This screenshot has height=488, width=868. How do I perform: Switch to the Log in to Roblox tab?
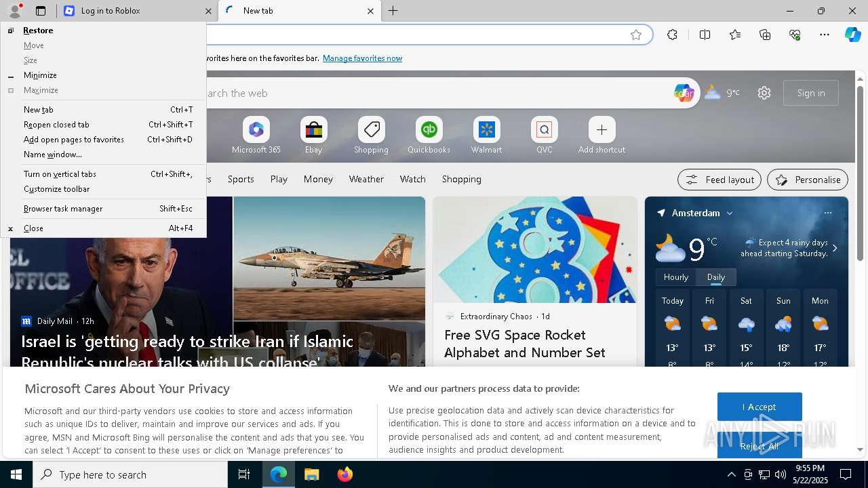coord(137,11)
